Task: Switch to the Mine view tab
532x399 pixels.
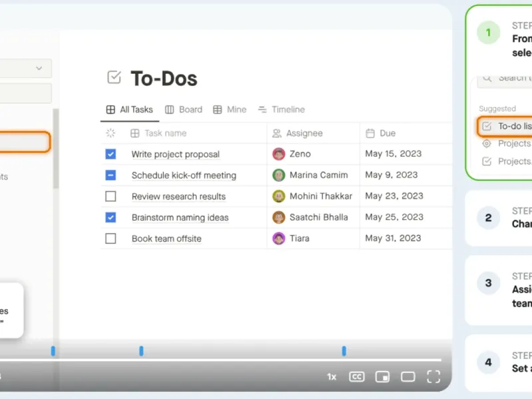Action: pos(229,110)
